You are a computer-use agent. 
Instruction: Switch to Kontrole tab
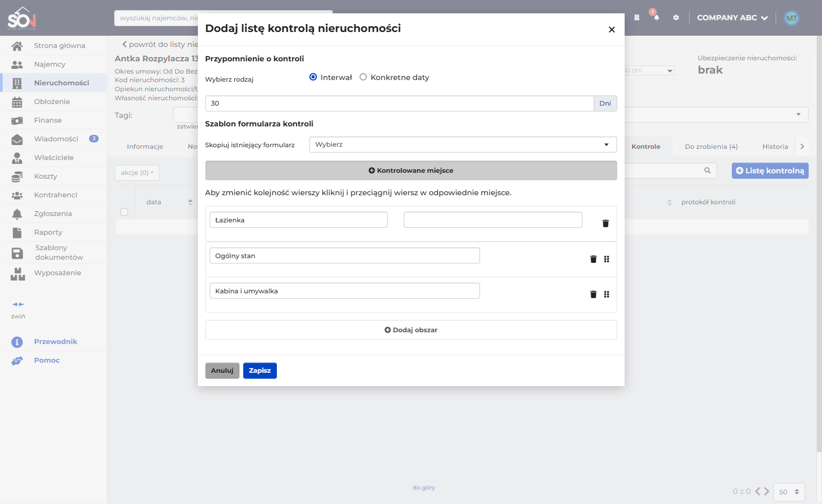pos(646,147)
